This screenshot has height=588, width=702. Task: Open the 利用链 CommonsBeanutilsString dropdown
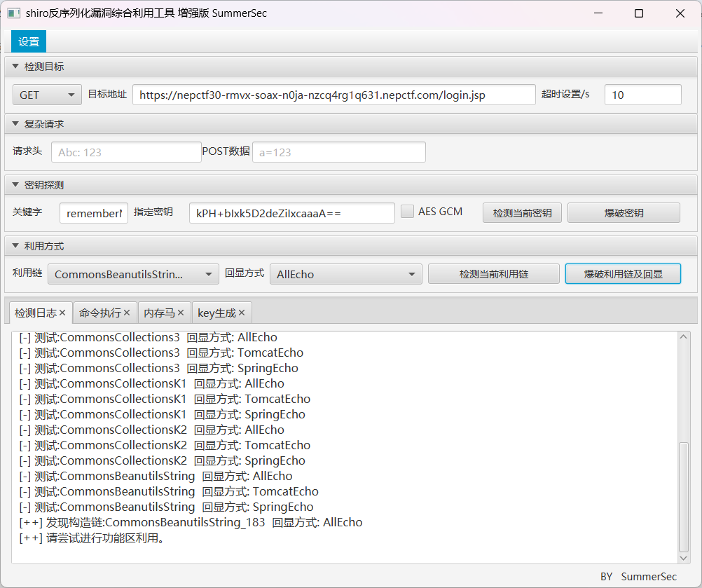point(133,275)
